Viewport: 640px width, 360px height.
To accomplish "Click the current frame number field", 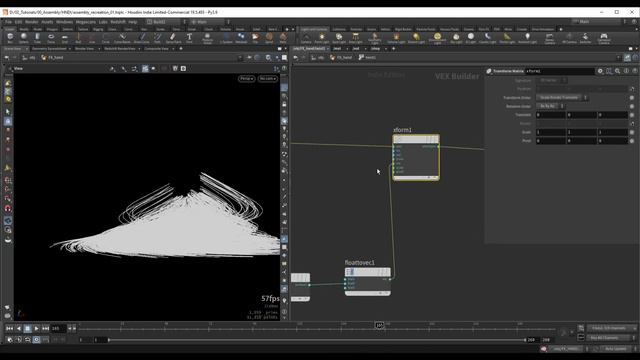I will click(58, 328).
